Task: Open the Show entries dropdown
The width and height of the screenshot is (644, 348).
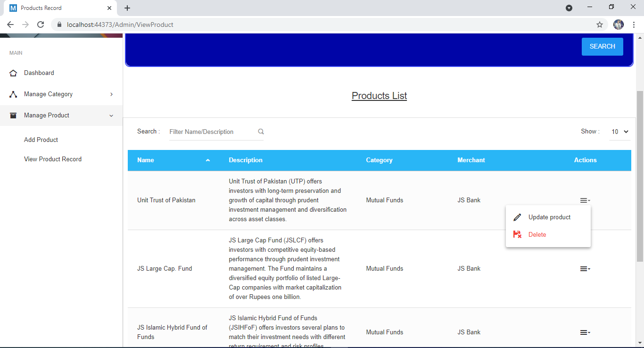Action: click(x=620, y=132)
